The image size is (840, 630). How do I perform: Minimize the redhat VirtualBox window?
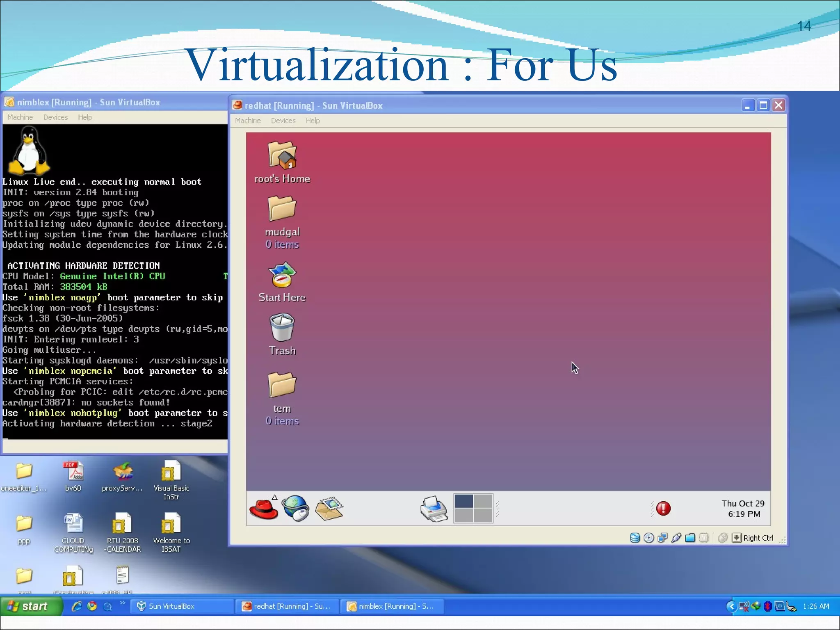(748, 105)
